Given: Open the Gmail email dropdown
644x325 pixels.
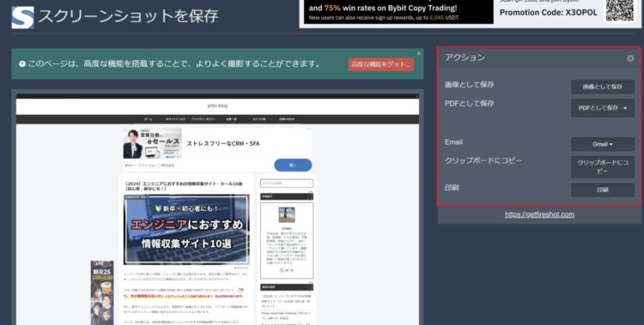Looking at the screenshot, I should [x=603, y=144].
